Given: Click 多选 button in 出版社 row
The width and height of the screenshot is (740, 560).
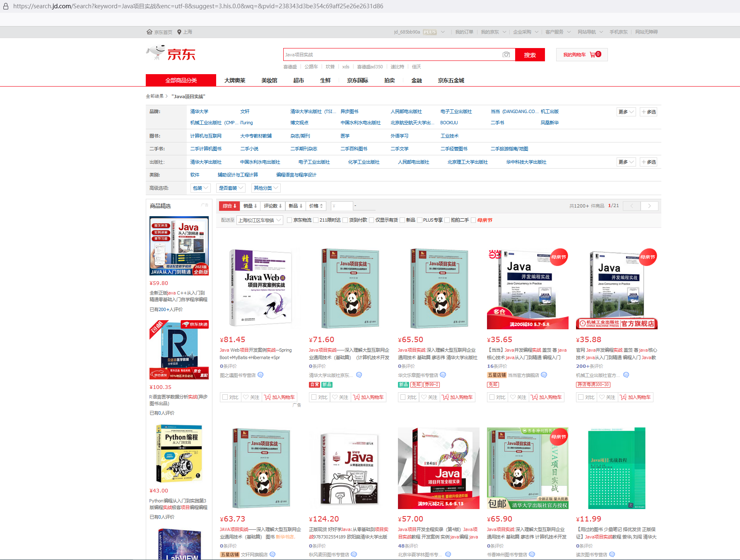Looking at the screenshot, I should tap(648, 162).
